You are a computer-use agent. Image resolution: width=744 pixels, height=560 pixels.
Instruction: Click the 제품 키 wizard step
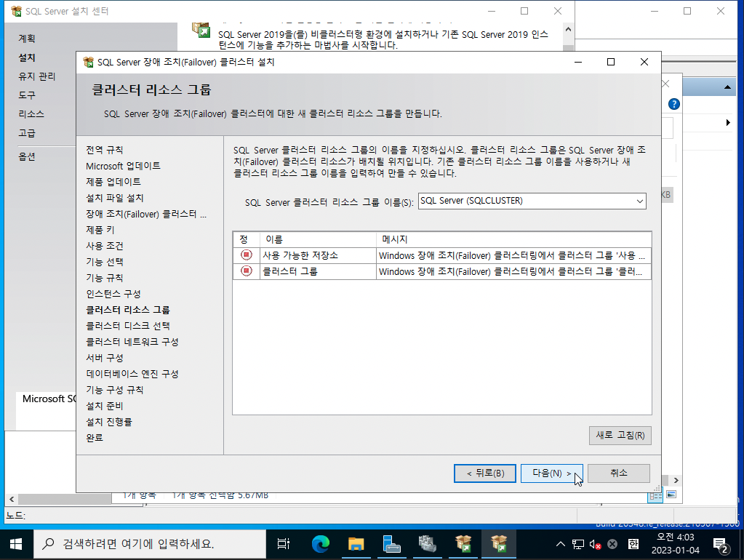pos(100,230)
